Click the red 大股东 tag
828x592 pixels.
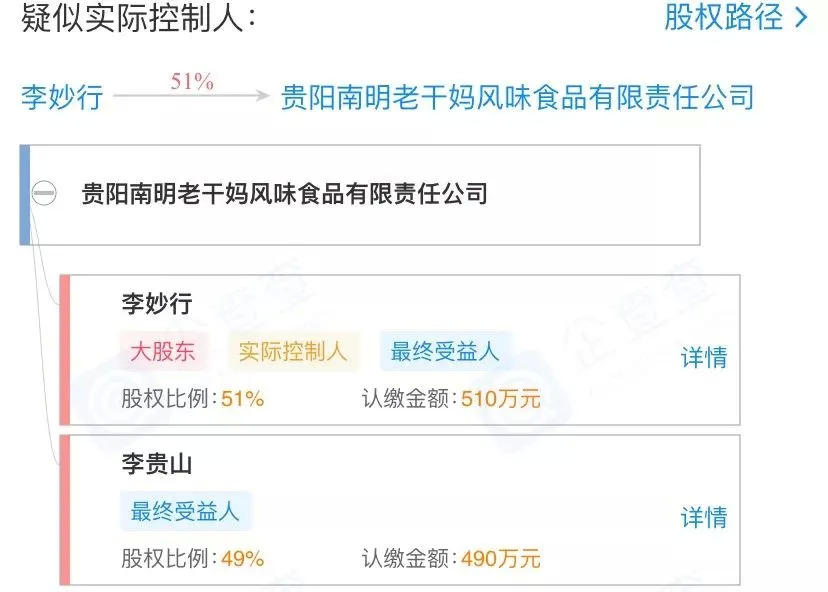click(x=164, y=351)
